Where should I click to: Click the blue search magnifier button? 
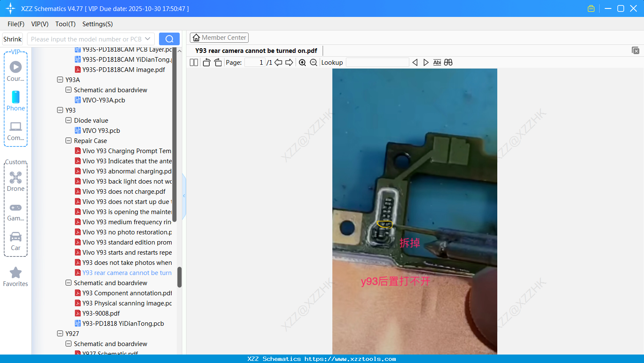[x=169, y=38]
